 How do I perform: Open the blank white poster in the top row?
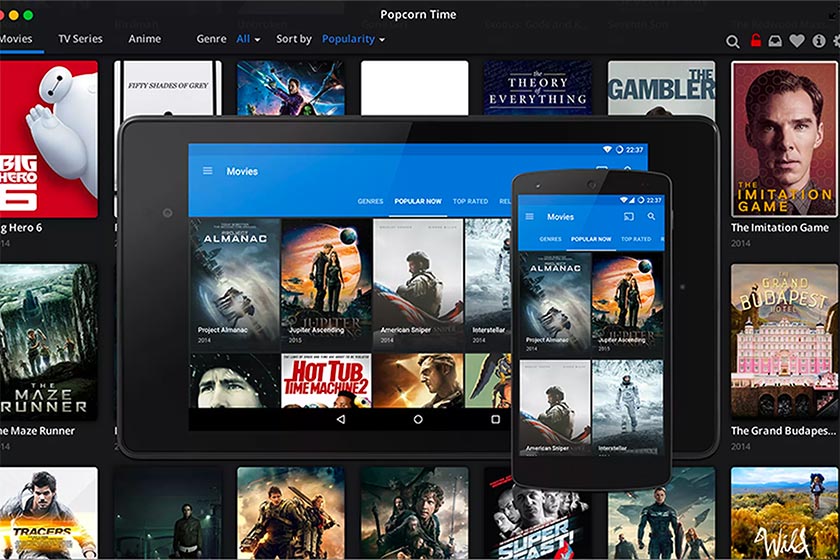coord(414,88)
